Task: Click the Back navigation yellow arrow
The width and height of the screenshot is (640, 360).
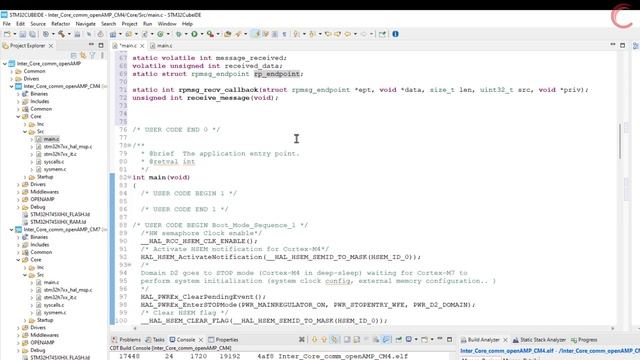Action: pos(348,34)
